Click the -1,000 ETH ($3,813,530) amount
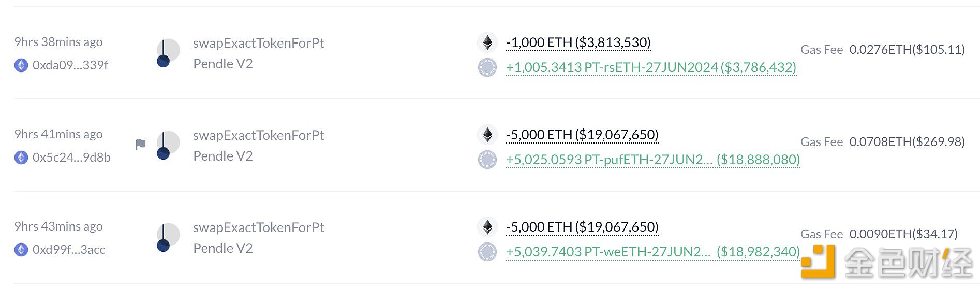980x286 pixels. tap(578, 42)
